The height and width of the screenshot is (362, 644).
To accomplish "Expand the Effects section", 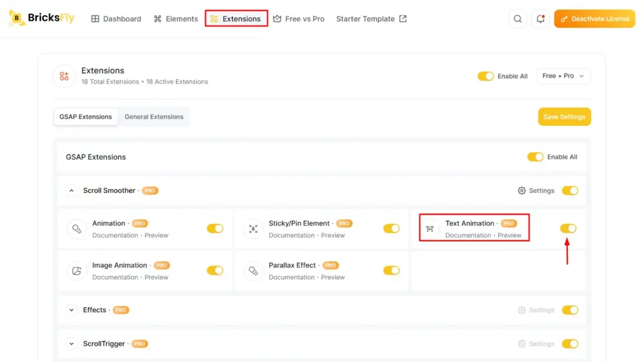I will coord(72,310).
